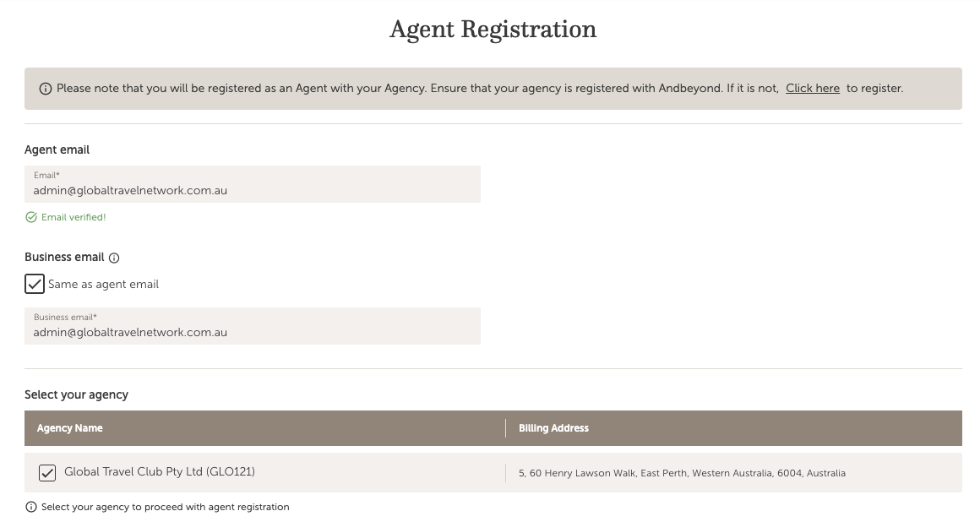Click the Billing Address column header

tap(553, 428)
